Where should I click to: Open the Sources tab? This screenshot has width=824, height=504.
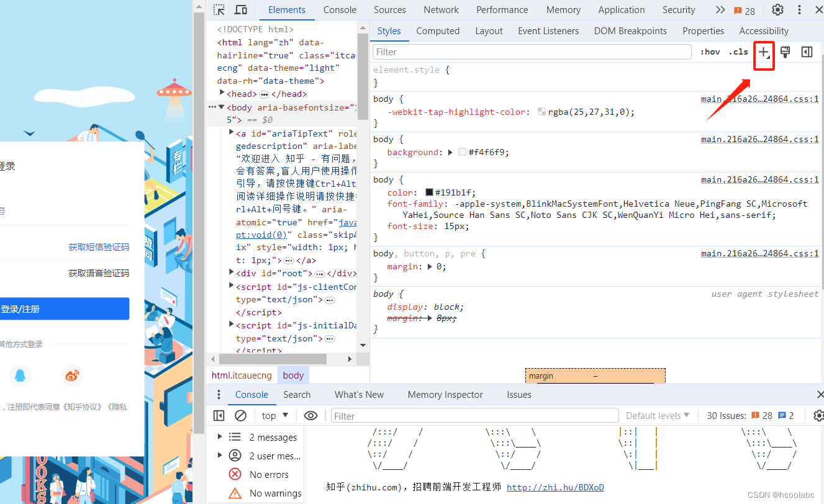(390, 10)
